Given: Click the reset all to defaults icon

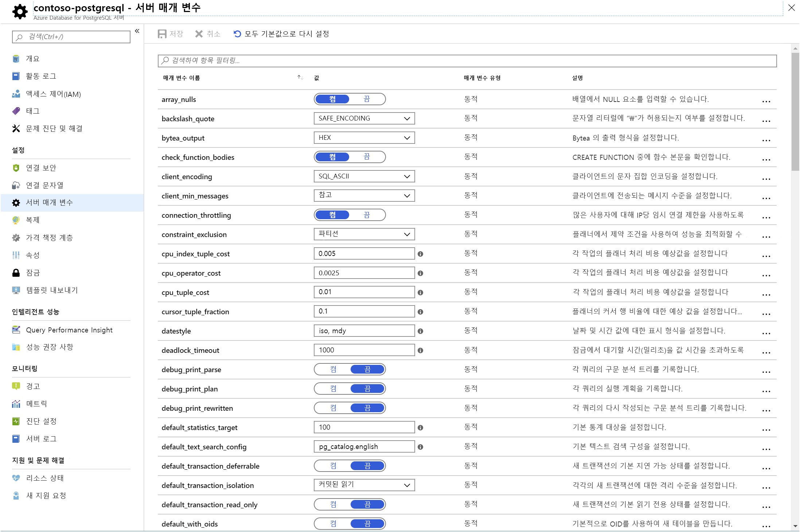Looking at the screenshot, I should coord(237,34).
